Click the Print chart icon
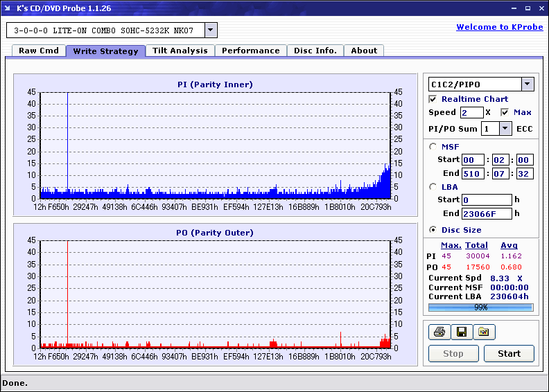This screenshot has width=549, height=392. click(x=439, y=332)
